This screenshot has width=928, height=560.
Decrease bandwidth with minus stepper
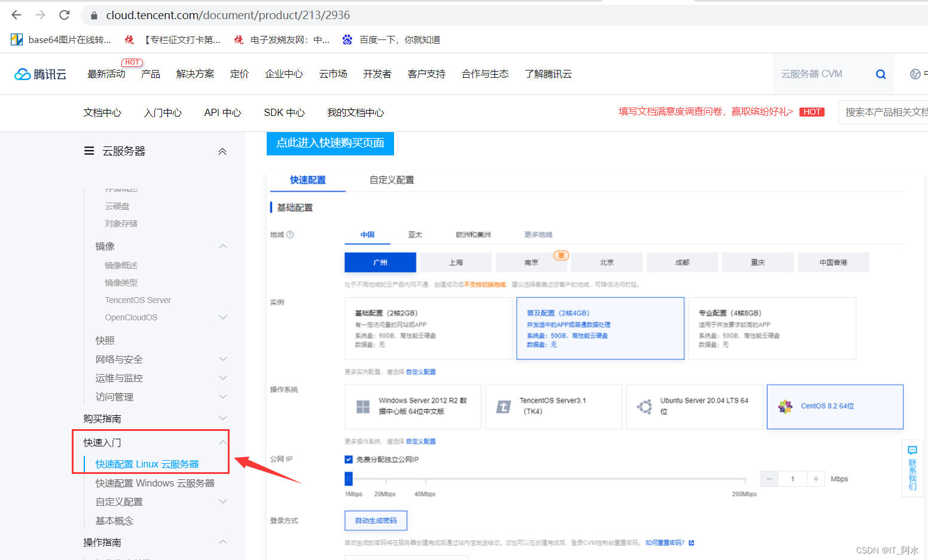(x=770, y=479)
